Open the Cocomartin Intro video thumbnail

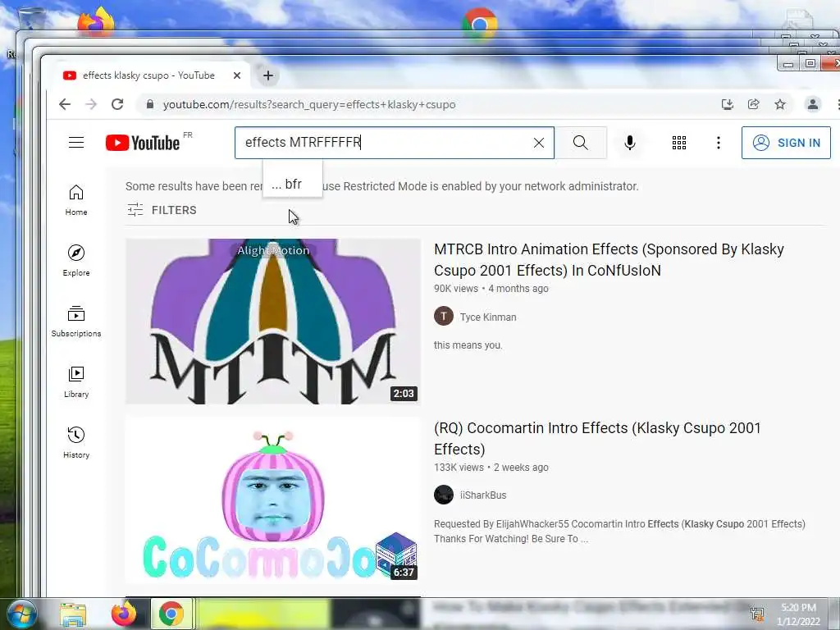click(x=273, y=500)
